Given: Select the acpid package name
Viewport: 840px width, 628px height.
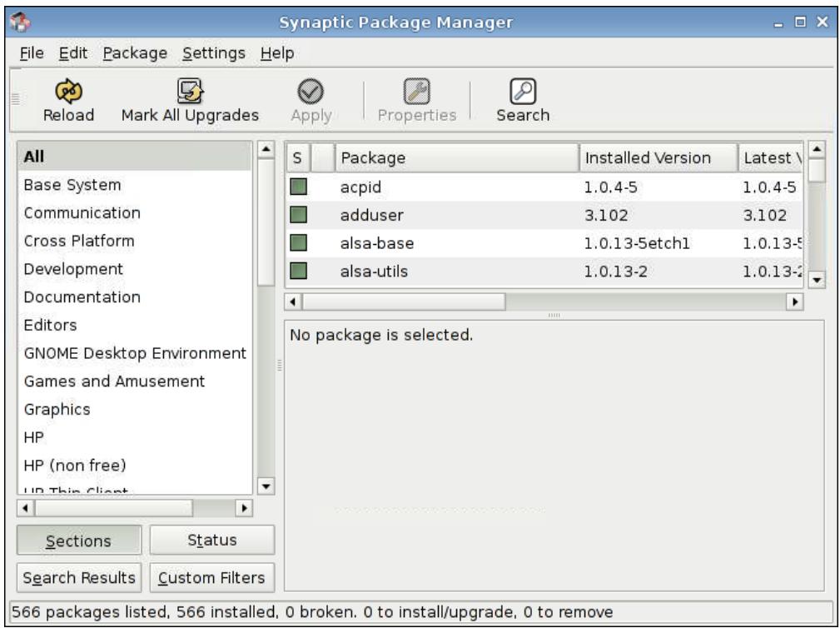Looking at the screenshot, I should [360, 187].
